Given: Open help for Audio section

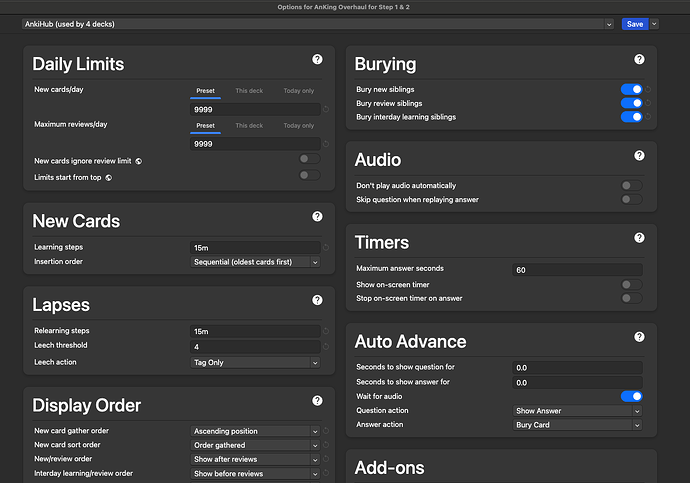Looking at the screenshot, I should pyautogui.click(x=639, y=155).
